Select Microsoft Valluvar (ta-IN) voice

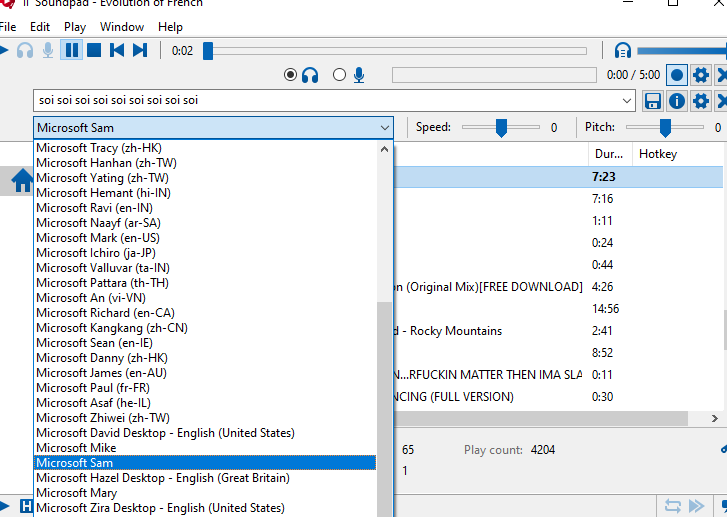point(205,268)
